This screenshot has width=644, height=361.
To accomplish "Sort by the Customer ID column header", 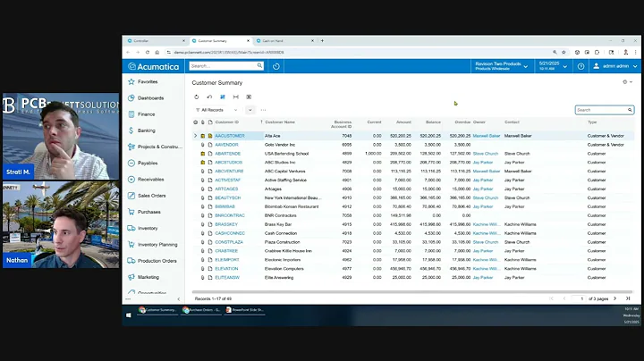I will [x=226, y=122].
